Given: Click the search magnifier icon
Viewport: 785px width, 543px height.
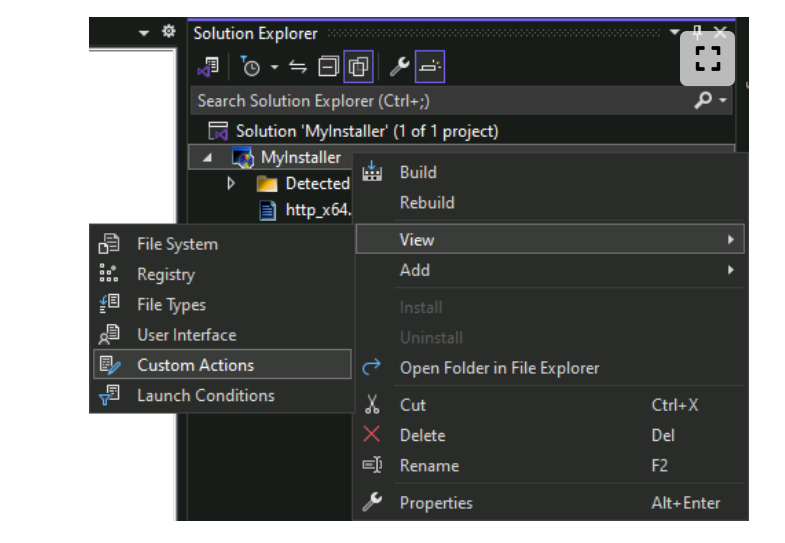Looking at the screenshot, I should click(703, 100).
